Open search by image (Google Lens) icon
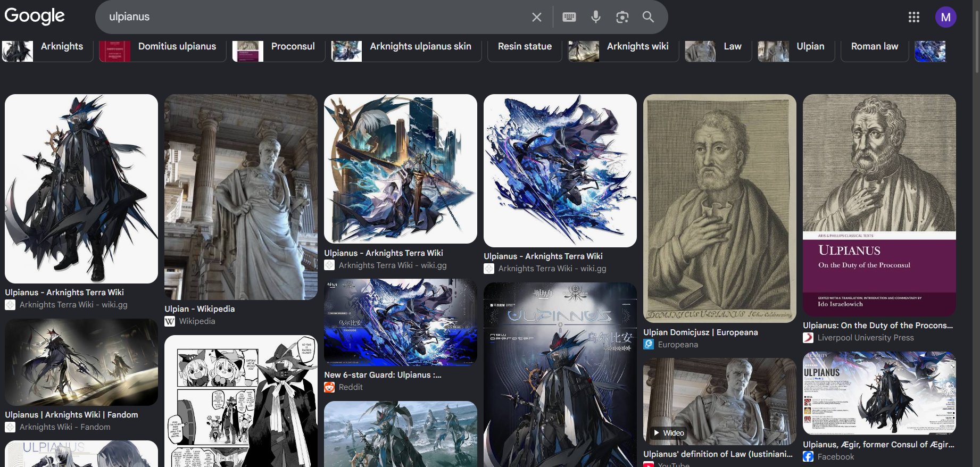The image size is (980, 467). coord(622,17)
